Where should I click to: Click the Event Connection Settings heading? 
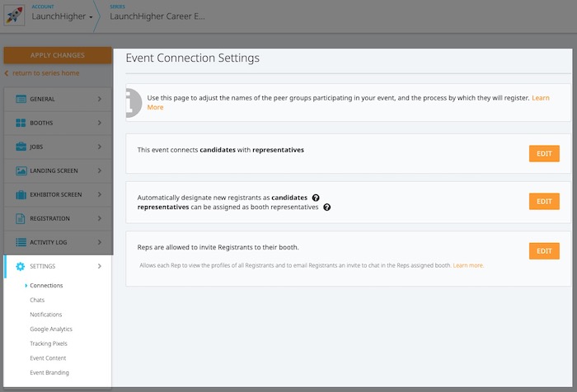pyautogui.click(x=192, y=58)
